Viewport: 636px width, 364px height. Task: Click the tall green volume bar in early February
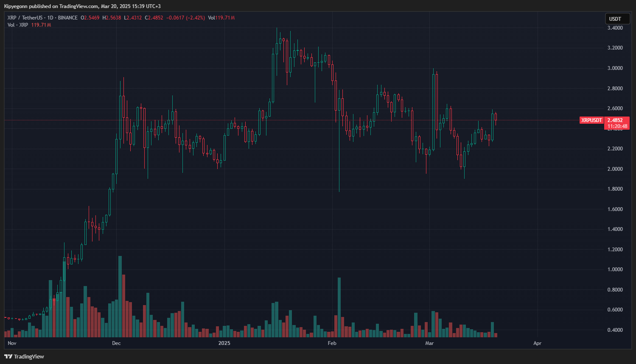[339, 307]
